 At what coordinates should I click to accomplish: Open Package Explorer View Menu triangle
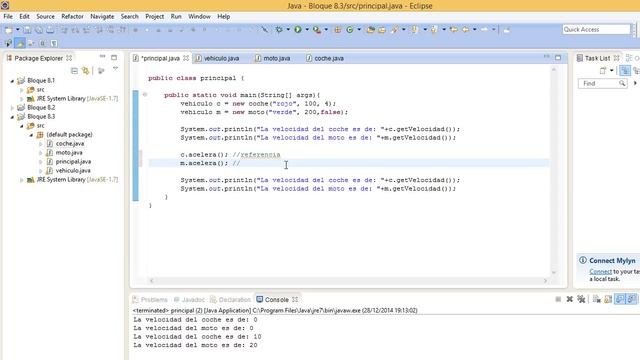coord(116,69)
